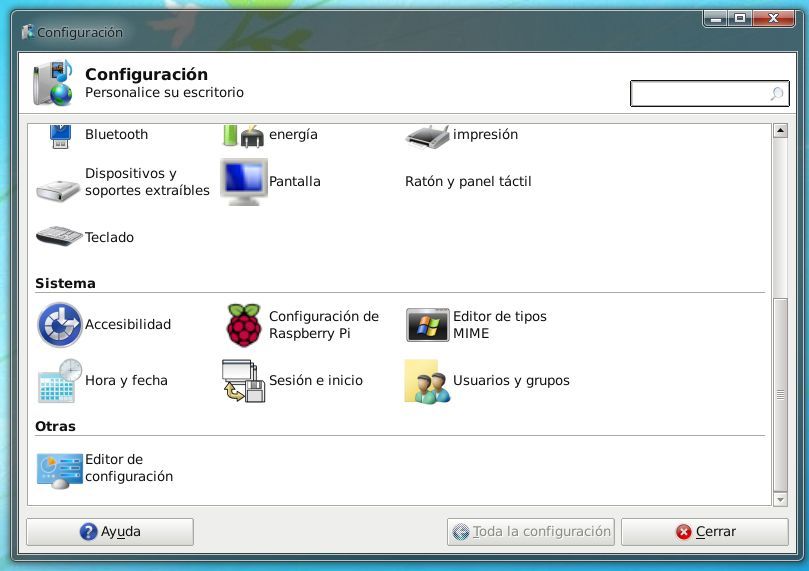This screenshot has height=571, width=809.
Task: Click Configuración de Raspberry Pi label
Action: click(323, 324)
